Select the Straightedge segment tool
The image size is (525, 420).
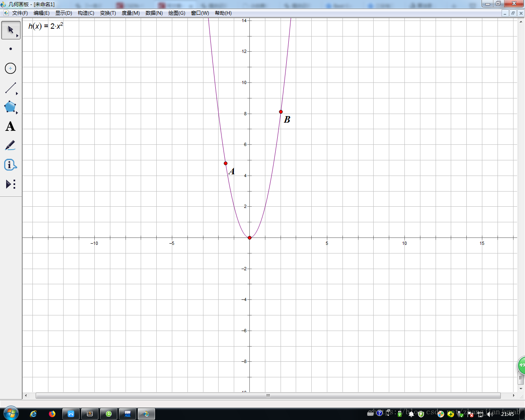point(11,88)
